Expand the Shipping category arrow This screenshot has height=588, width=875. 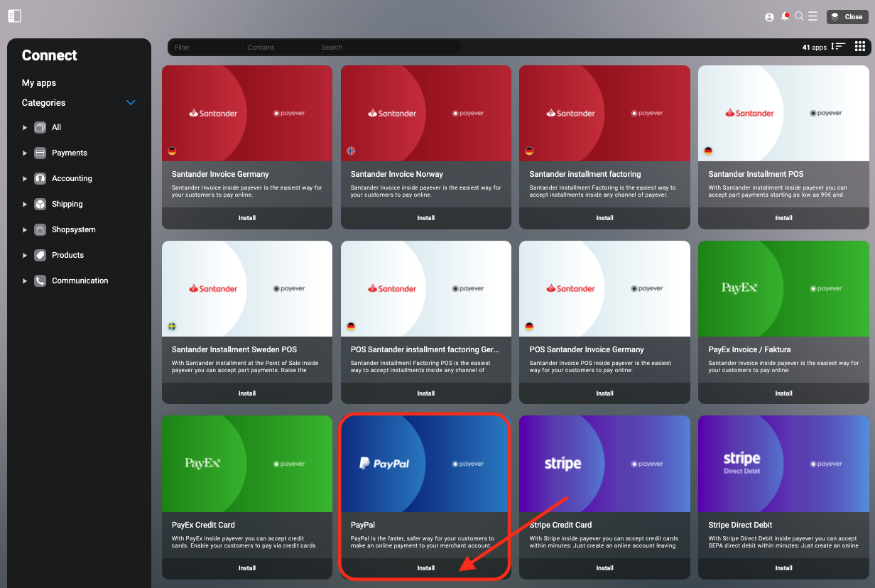(x=25, y=205)
